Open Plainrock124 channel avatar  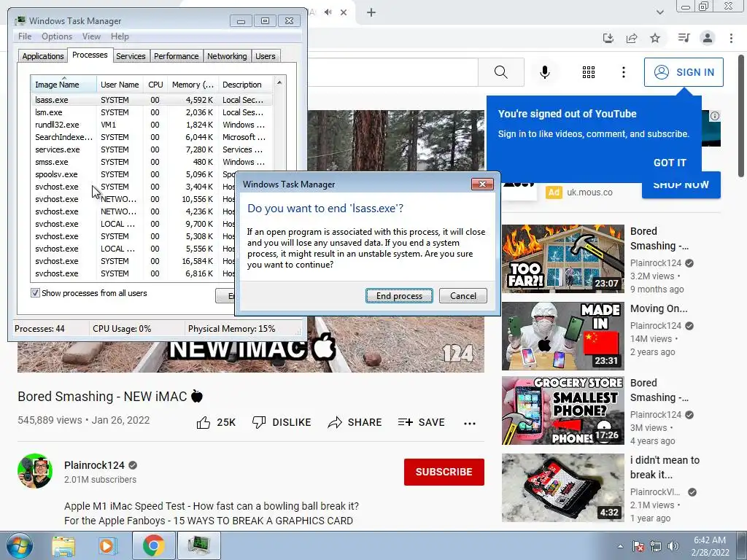pos(35,471)
